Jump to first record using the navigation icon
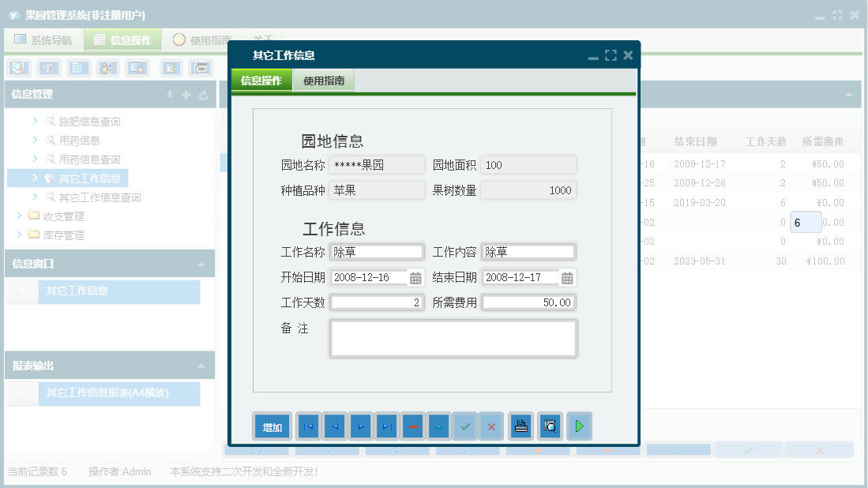The image size is (868, 488). click(x=308, y=426)
